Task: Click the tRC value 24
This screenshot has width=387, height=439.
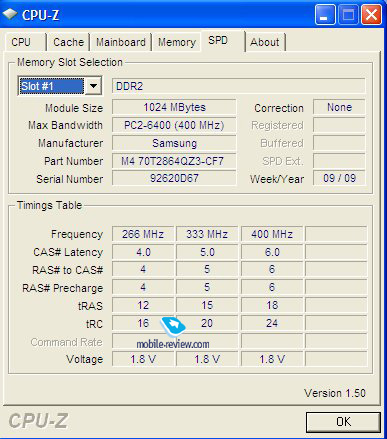Action: pyautogui.click(x=272, y=323)
